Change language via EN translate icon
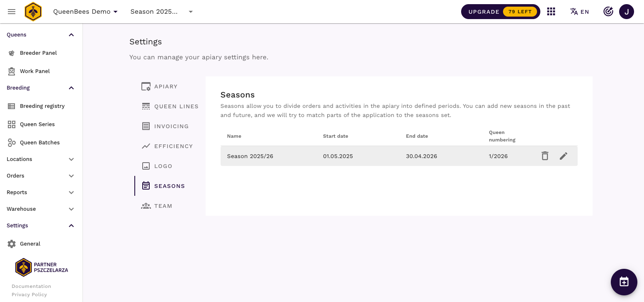644x302 pixels. click(579, 12)
